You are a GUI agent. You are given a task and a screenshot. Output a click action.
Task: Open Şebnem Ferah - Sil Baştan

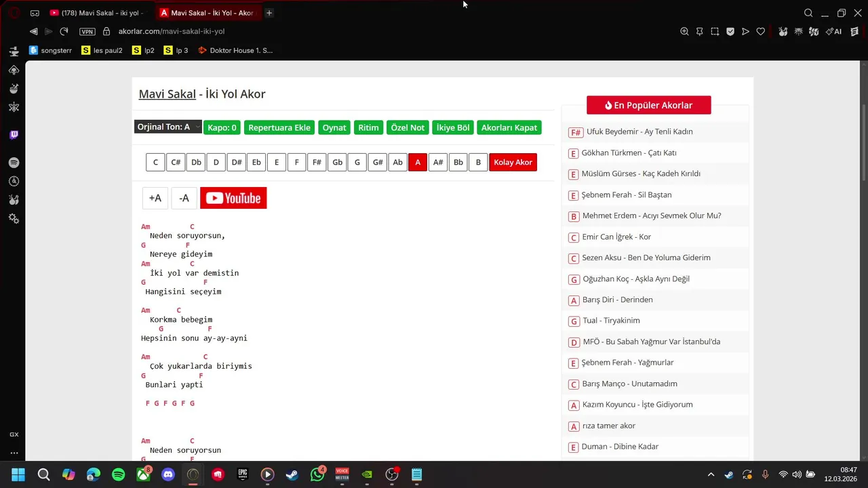(627, 195)
